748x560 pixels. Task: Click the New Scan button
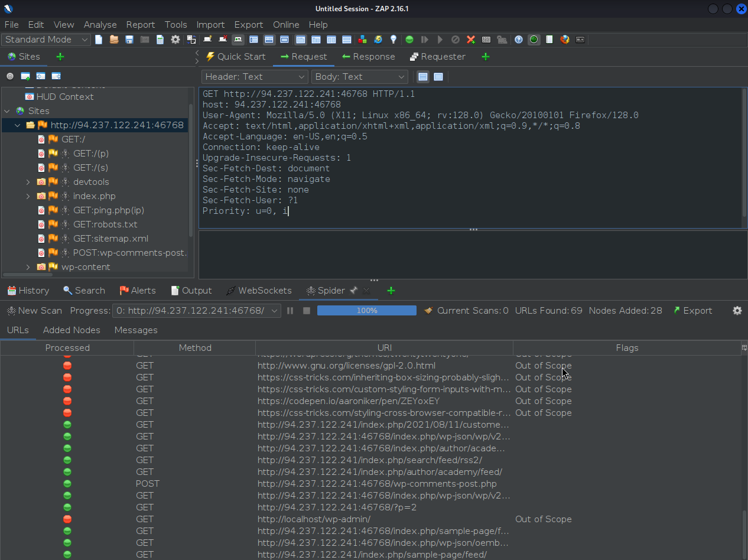[x=34, y=311]
